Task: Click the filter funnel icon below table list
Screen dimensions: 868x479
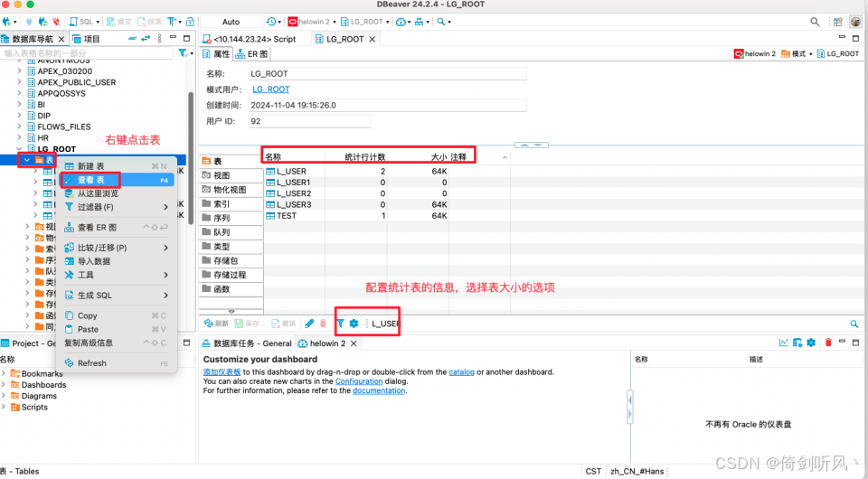Action: point(341,324)
